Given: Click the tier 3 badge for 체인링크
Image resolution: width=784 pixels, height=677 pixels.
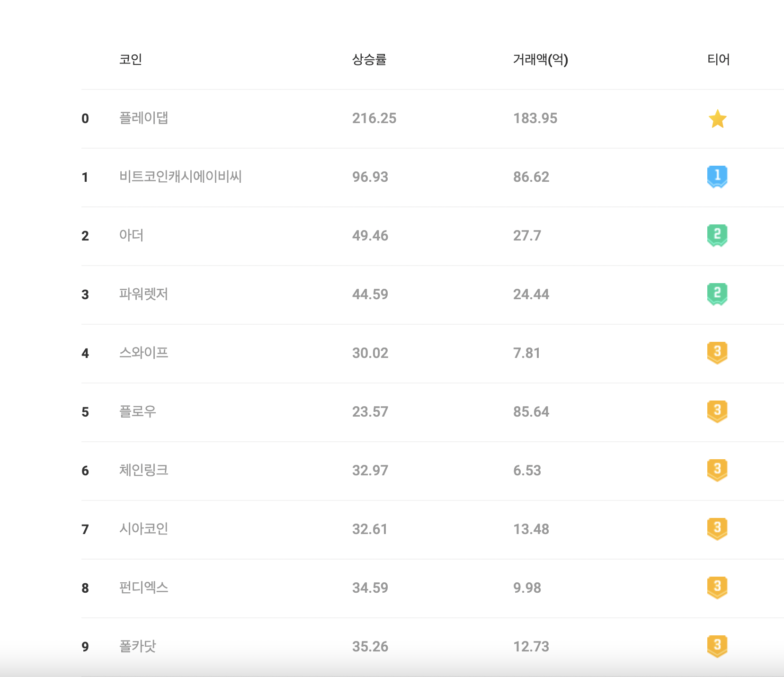Looking at the screenshot, I should point(717,470).
